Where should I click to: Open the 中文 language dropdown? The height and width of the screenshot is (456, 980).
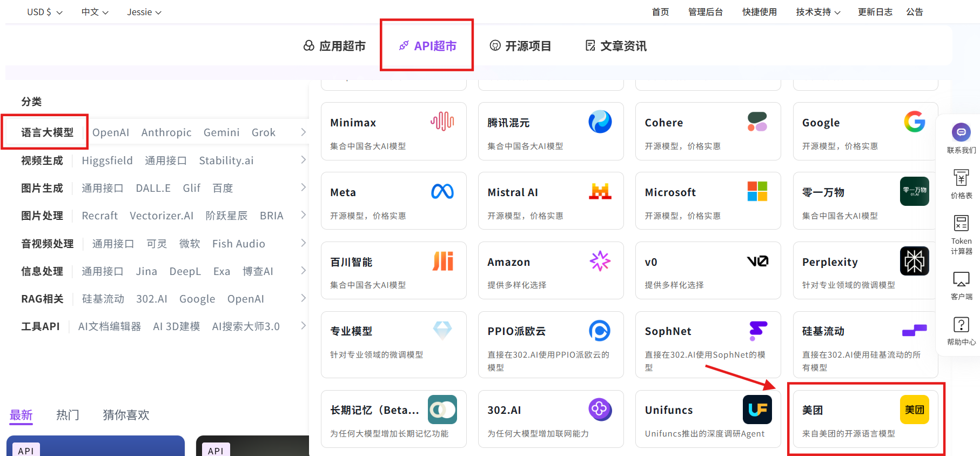coord(95,12)
